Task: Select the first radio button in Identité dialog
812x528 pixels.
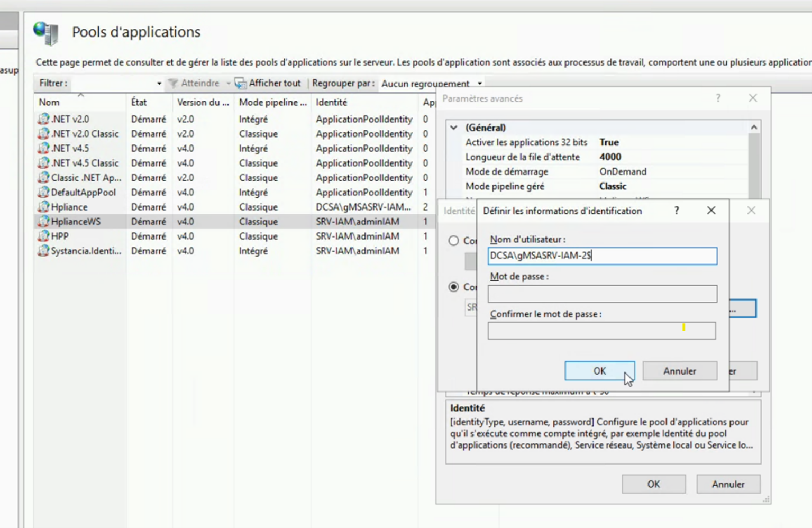Action: [453, 241]
